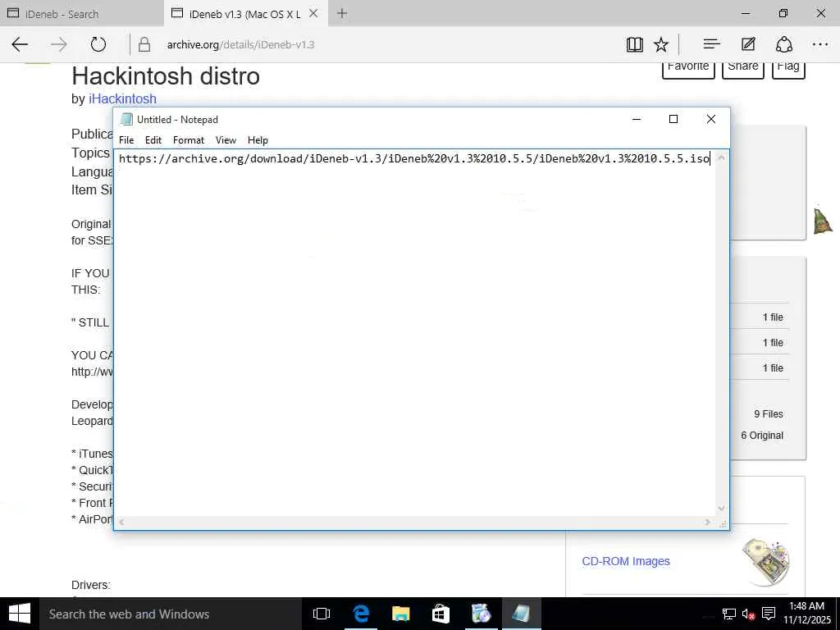Click the Edge forward arrow

click(58, 44)
